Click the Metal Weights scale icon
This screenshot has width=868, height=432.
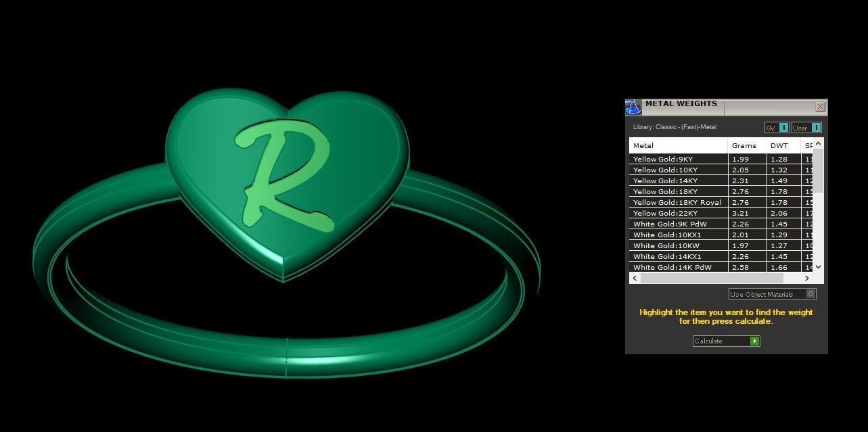633,107
